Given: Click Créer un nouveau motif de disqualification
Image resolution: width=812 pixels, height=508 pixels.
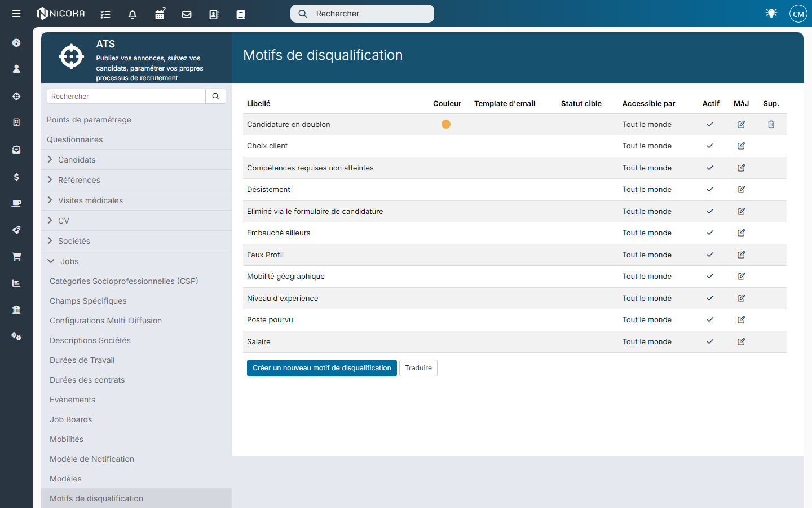Looking at the screenshot, I should 322,368.
